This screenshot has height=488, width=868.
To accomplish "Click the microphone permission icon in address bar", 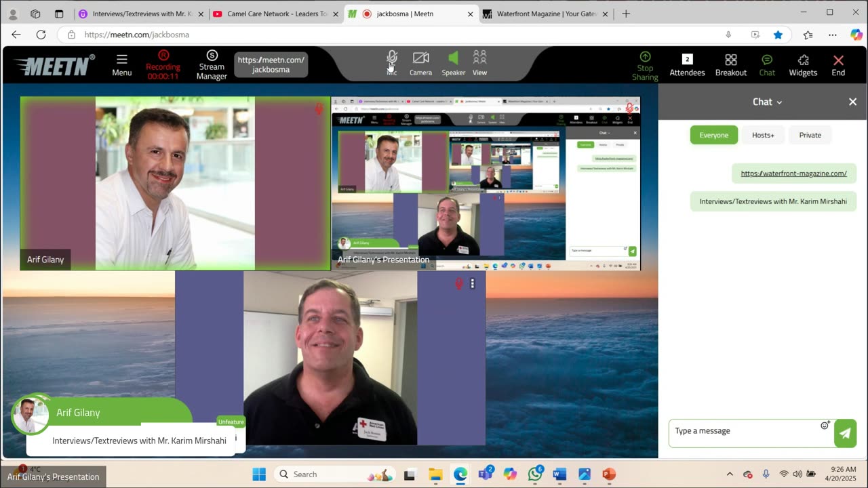I will [x=729, y=35].
